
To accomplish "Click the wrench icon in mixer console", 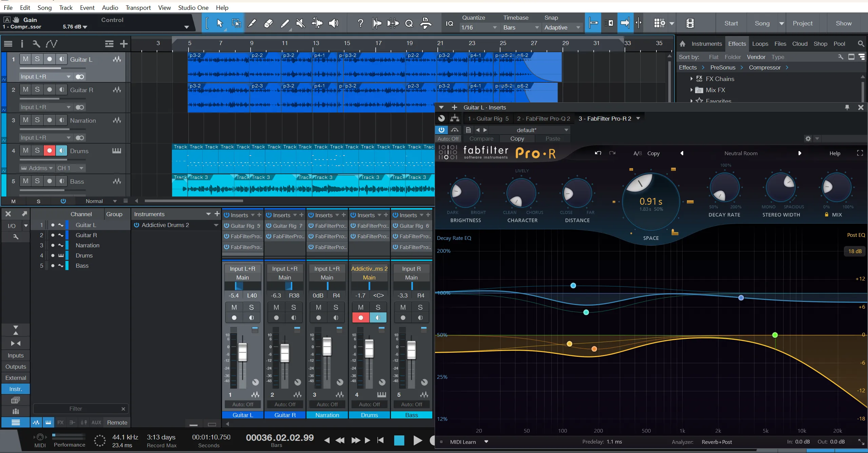I will point(16,237).
